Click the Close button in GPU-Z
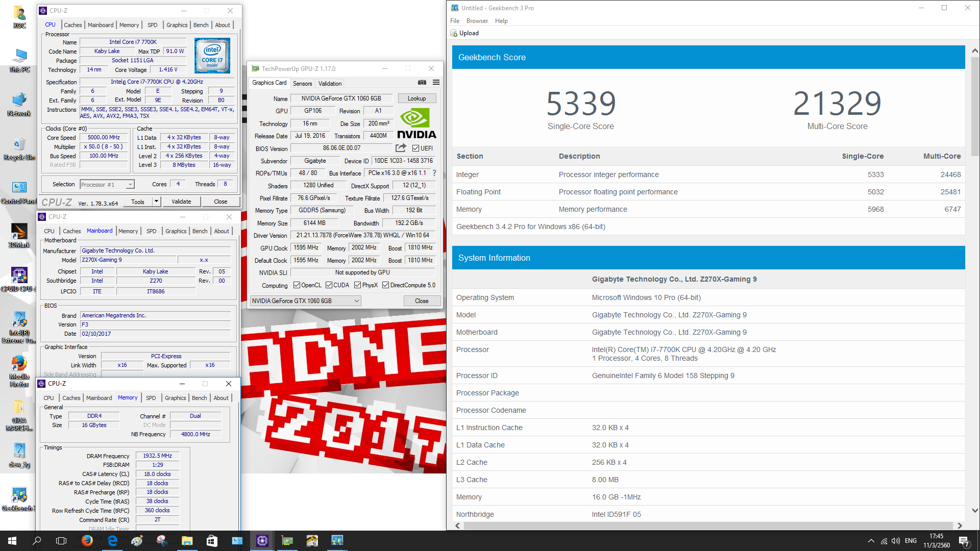The height and width of the screenshot is (551, 980). point(422,301)
